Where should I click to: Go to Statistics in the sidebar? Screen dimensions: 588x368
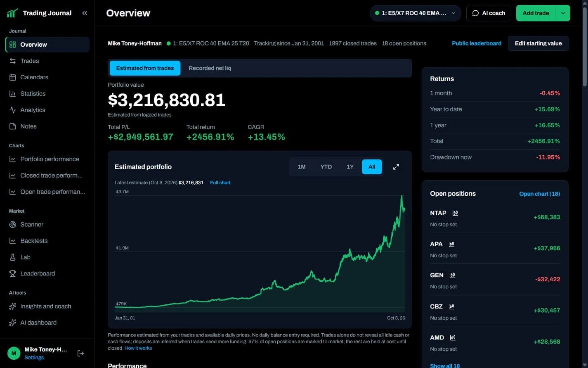(47, 94)
